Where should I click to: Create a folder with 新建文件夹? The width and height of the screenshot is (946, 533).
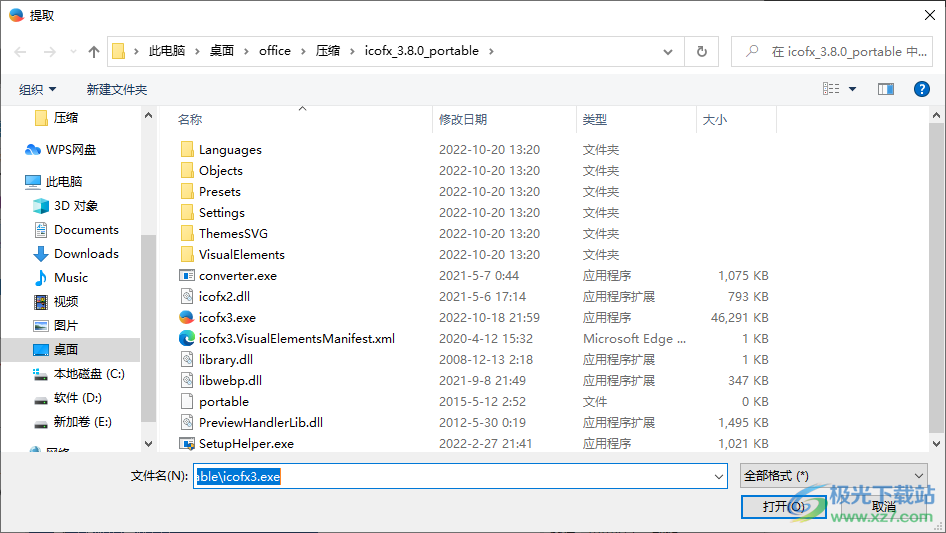pyautogui.click(x=116, y=89)
